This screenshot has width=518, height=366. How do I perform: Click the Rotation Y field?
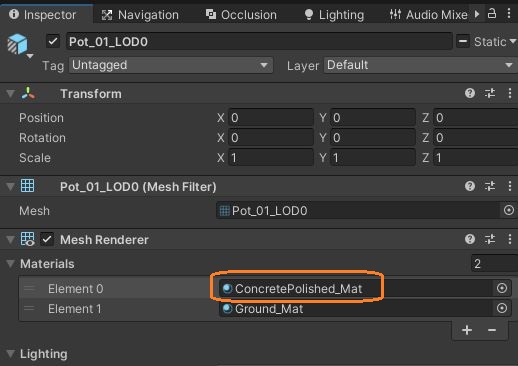click(373, 138)
